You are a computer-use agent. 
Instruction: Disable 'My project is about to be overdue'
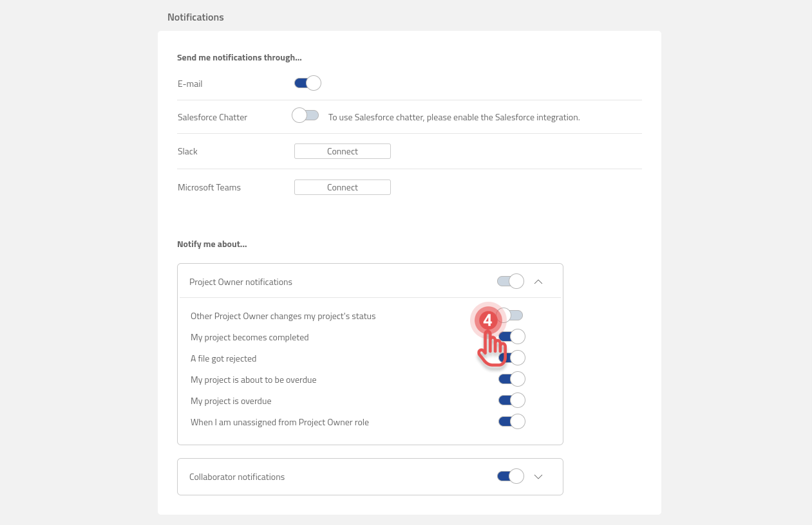(x=512, y=378)
